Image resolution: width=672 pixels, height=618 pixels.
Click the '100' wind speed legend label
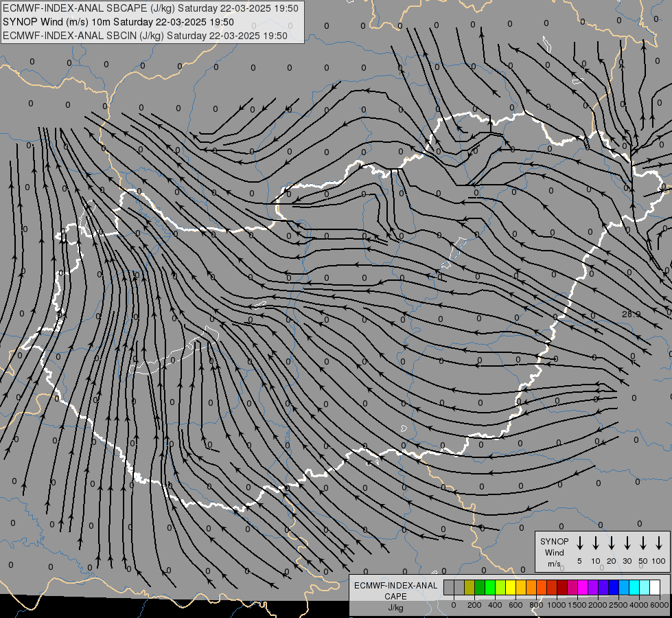coord(659,561)
